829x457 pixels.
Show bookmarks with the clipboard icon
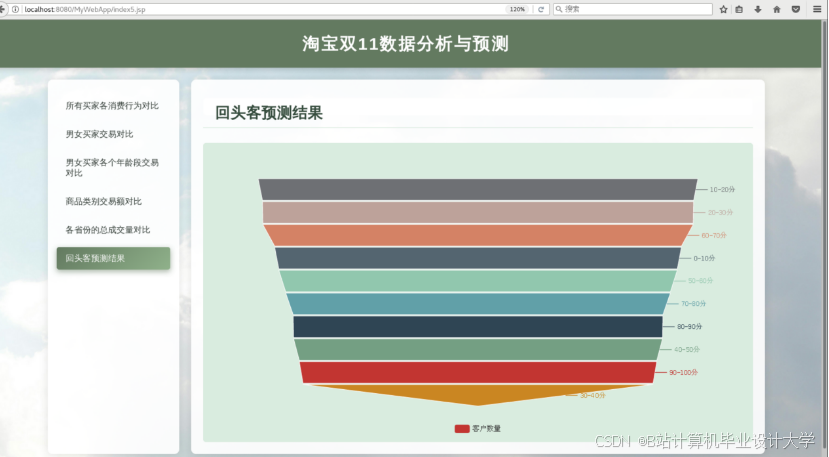tap(739, 9)
